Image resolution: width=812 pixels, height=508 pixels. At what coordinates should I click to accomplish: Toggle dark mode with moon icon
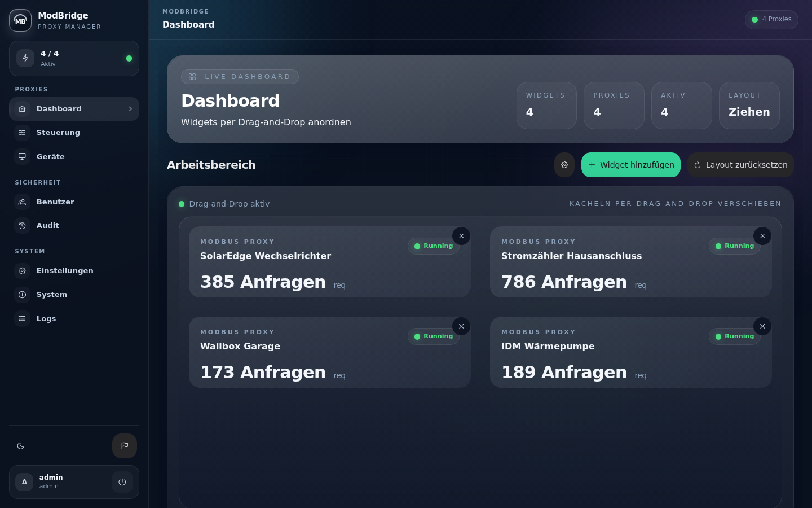coord(21,446)
